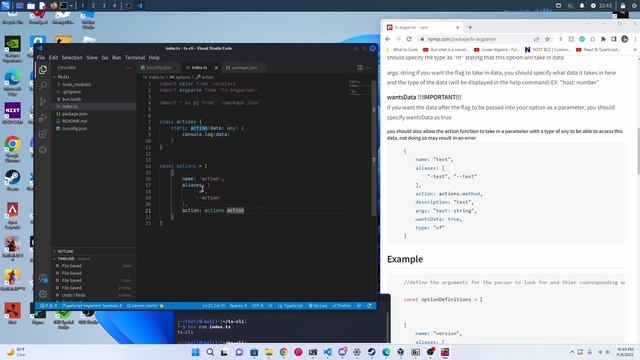Viewport: 640px width, 360px height.
Task: Open the View menu in VS Code
Action: click(92, 58)
